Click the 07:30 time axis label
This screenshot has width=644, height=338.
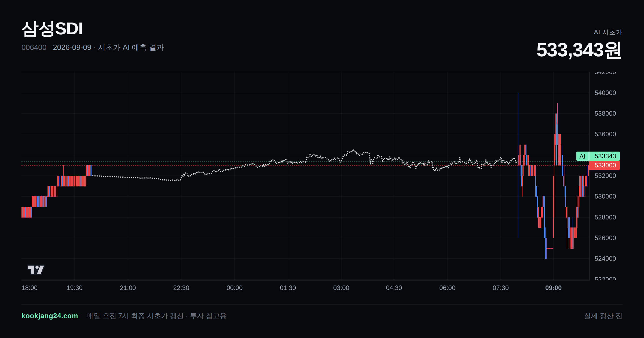[501, 288]
